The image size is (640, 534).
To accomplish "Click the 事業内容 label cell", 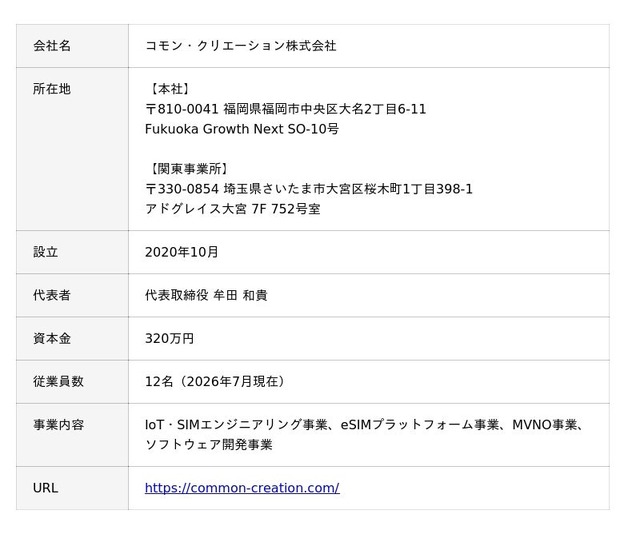I will click(72, 435).
